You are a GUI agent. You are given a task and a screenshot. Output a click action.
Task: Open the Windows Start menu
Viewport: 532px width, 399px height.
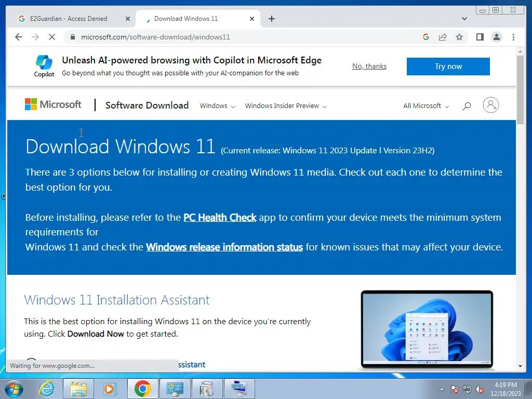coord(14,389)
